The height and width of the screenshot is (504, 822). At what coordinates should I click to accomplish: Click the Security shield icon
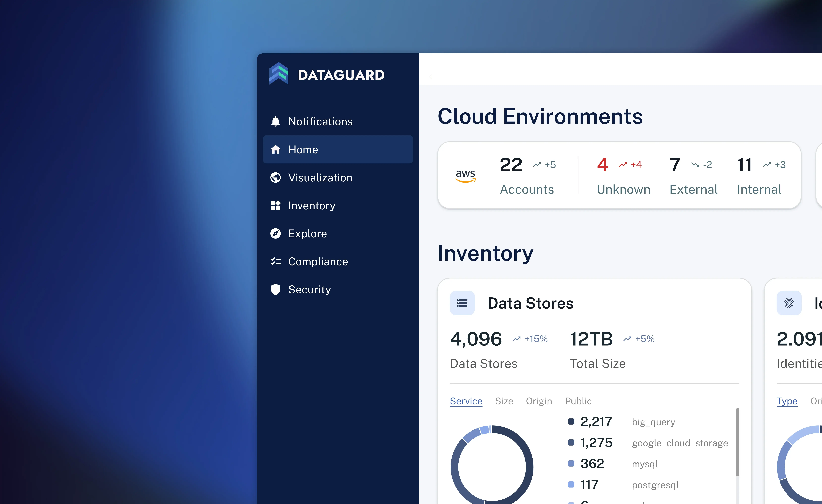276,289
